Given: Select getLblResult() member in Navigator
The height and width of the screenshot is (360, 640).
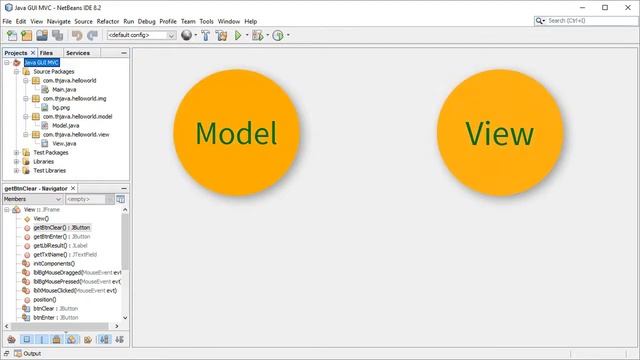Looking at the screenshot, I should tap(60, 246).
